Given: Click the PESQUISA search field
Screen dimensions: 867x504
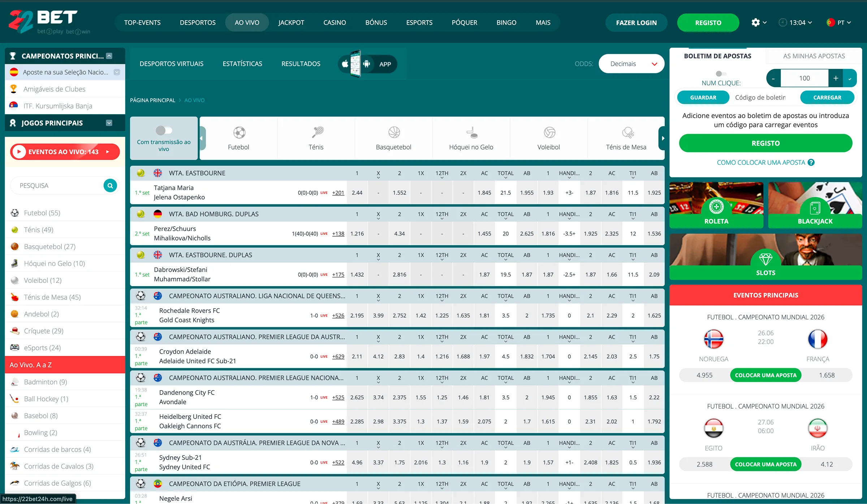Looking at the screenshot, I should click(58, 186).
